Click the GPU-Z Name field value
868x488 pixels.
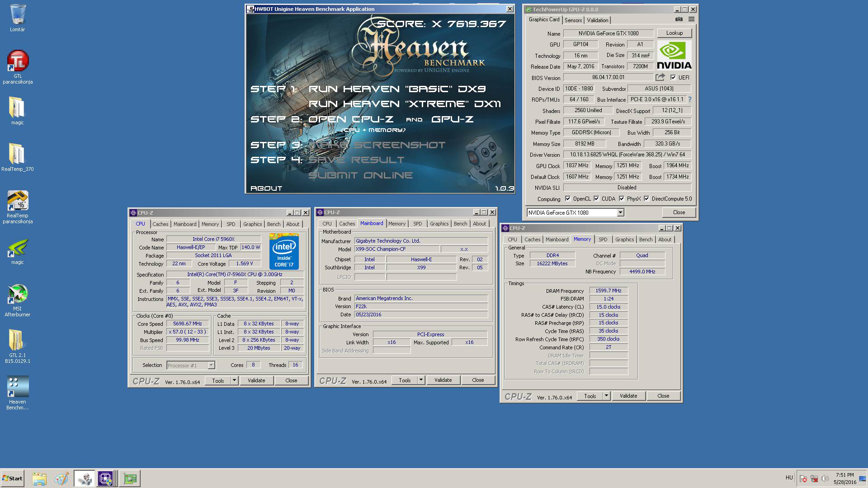point(608,33)
